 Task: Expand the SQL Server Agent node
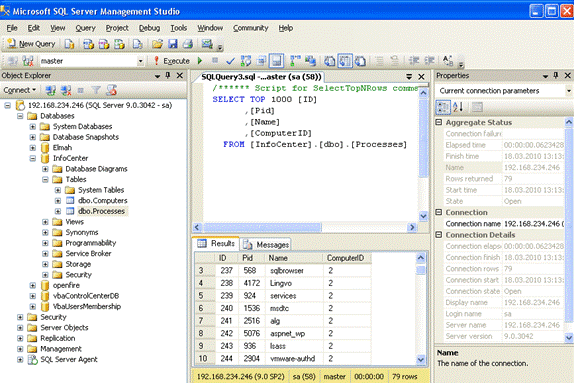point(20,360)
